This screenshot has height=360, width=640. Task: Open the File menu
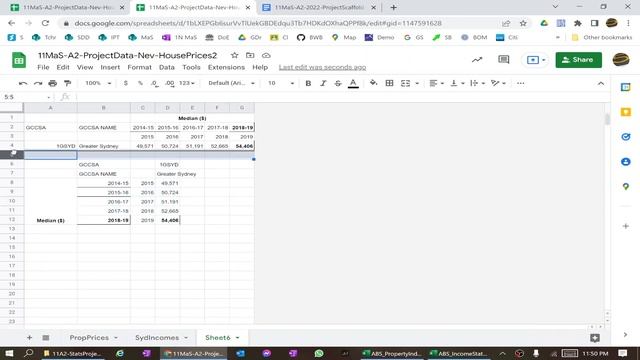43,67
